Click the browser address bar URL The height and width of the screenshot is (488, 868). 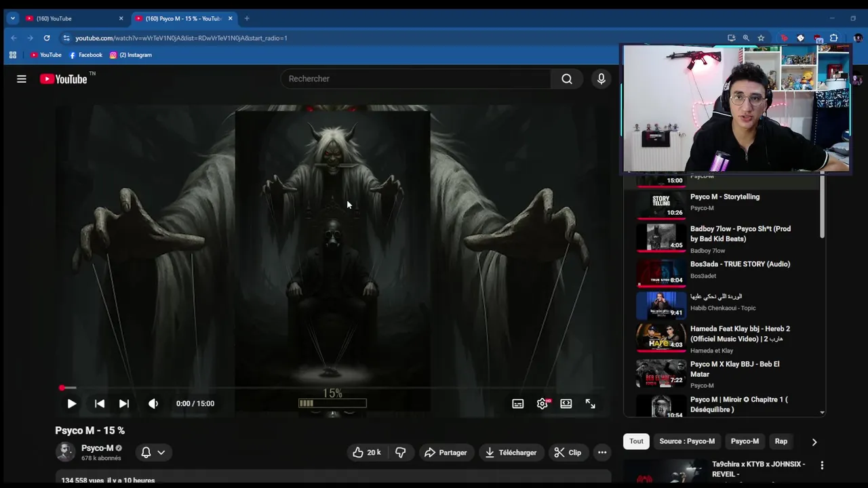[181, 38]
